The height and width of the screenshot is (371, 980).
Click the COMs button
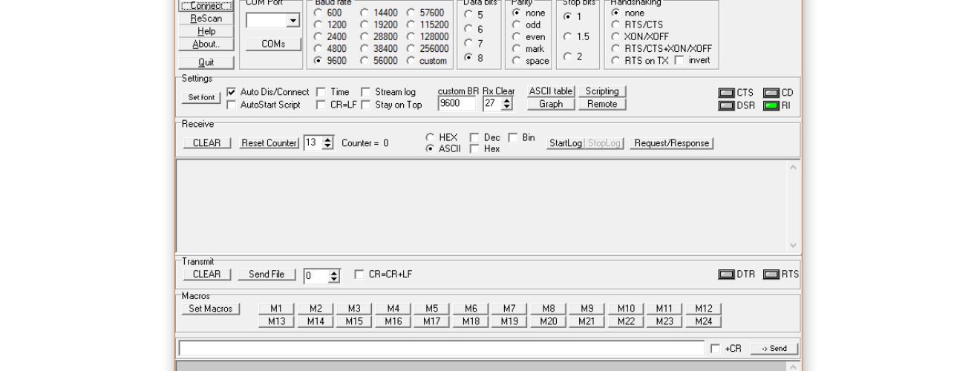273,44
